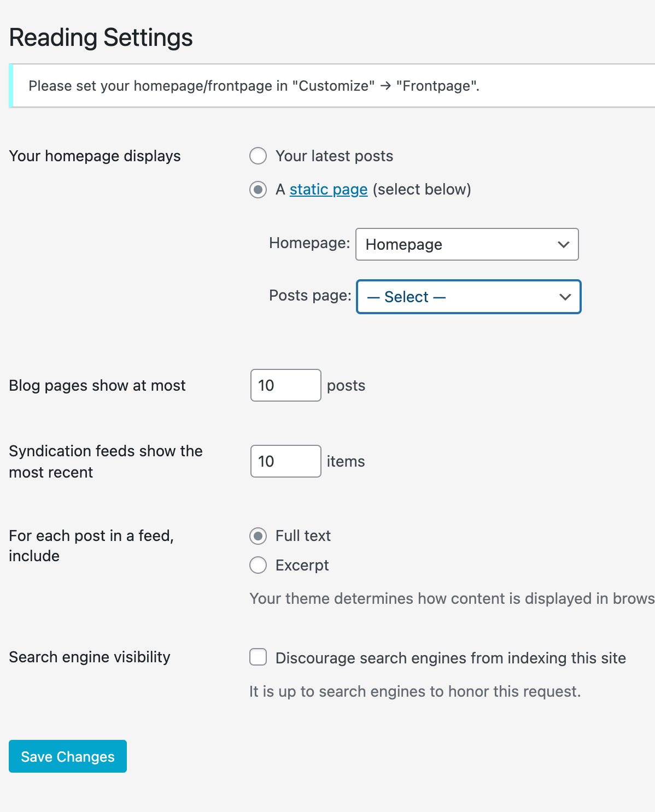Click the "Discourage search engines from indexing" label text

[451, 658]
